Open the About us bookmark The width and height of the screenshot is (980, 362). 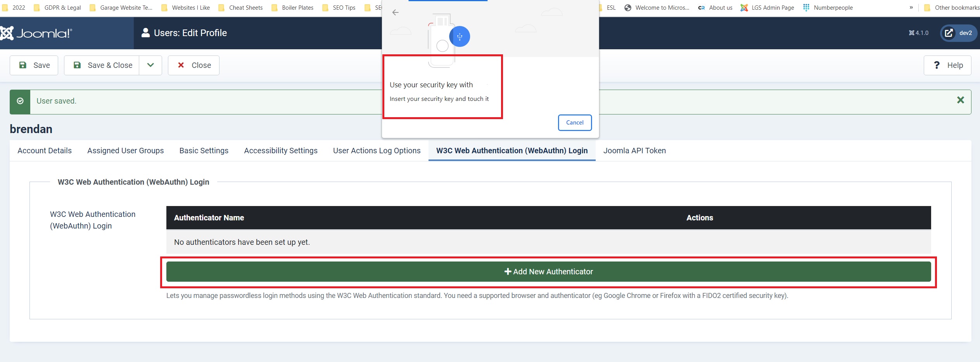tap(716, 7)
